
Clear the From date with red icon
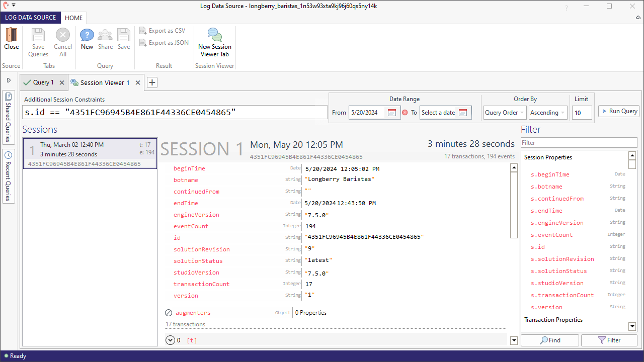tap(405, 113)
